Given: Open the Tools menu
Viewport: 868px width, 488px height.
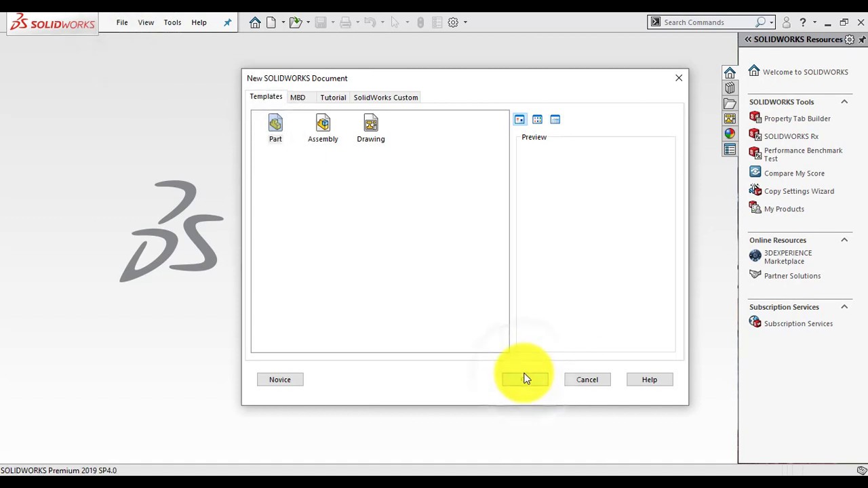Looking at the screenshot, I should click(172, 22).
